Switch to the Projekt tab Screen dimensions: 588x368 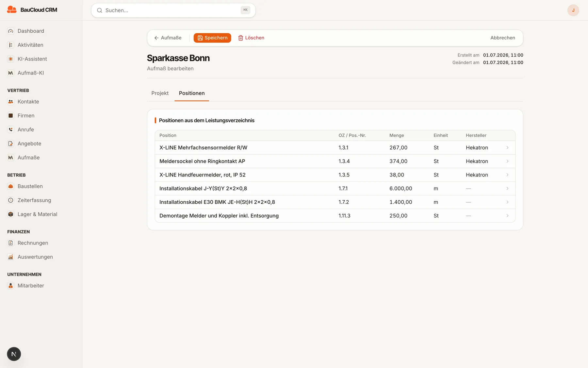[160, 93]
